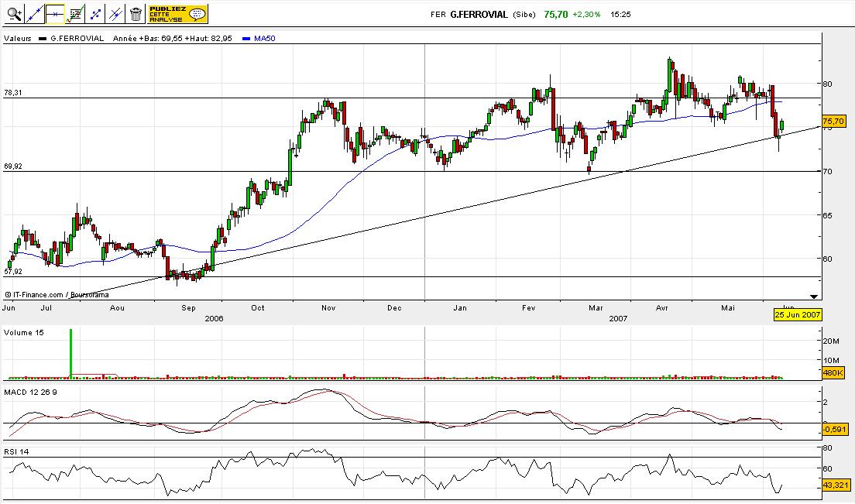
Task: Select the zoom magnifier tool
Action: click(x=15, y=14)
